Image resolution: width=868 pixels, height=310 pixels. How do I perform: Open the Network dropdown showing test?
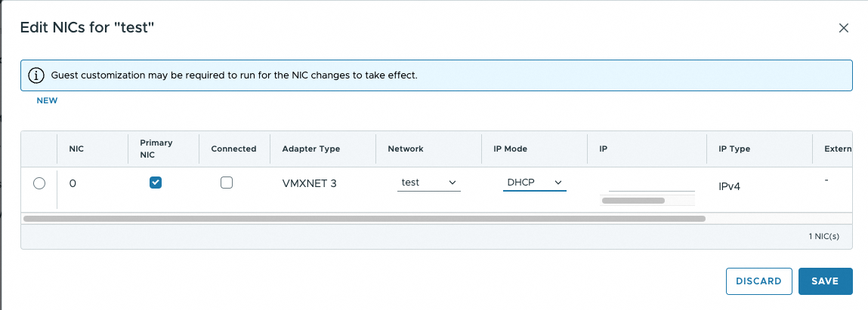tap(428, 183)
